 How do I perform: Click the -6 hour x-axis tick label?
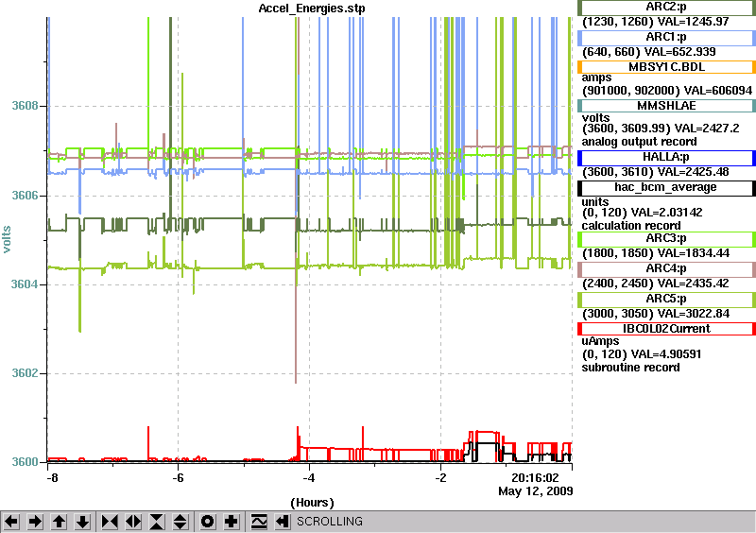coord(179,478)
